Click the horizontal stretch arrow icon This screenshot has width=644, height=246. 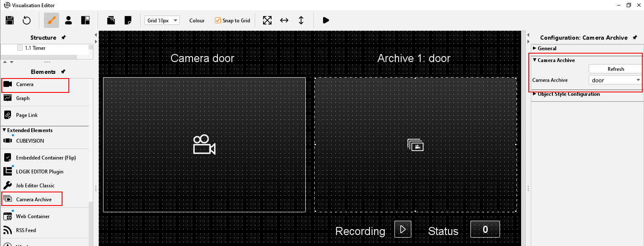pyautogui.click(x=284, y=20)
